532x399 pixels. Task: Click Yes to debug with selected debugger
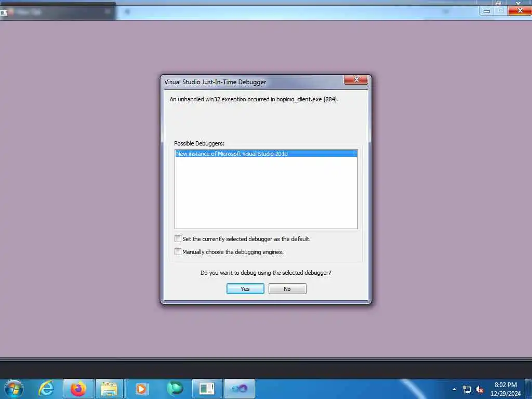click(245, 289)
